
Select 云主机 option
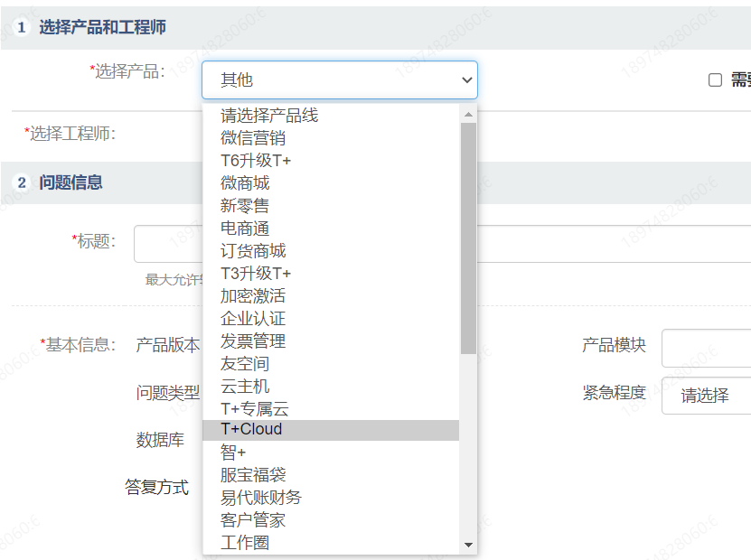click(331, 387)
